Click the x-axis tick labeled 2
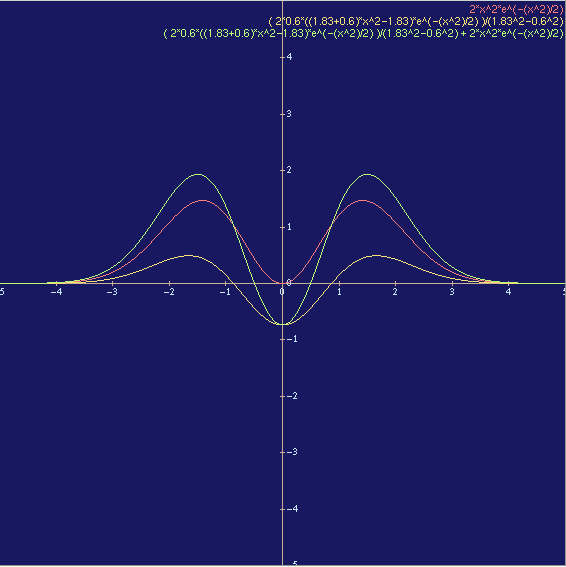566x567 pixels. point(395,292)
